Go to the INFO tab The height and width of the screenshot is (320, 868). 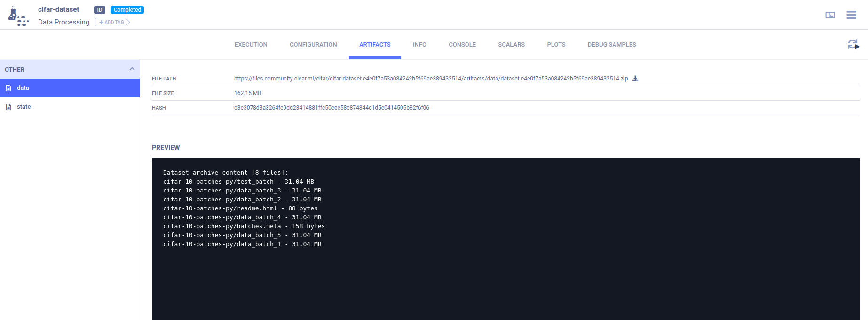tap(419, 45)
